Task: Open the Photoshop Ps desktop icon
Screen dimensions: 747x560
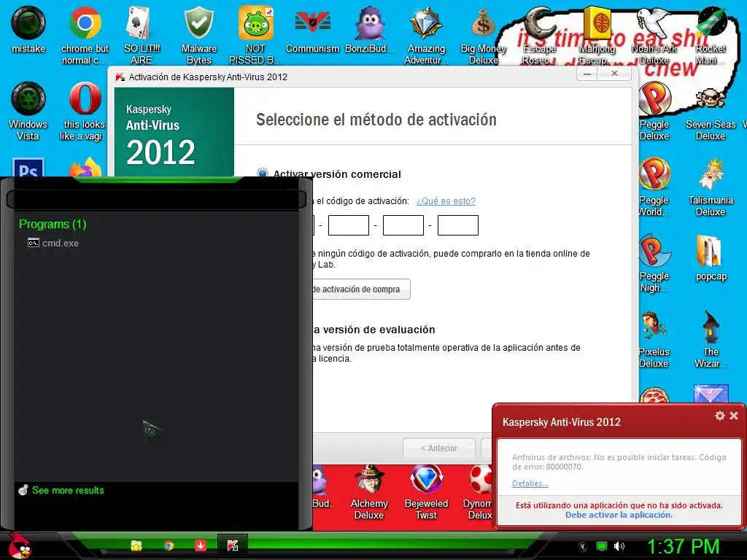Action: (28, 167)
